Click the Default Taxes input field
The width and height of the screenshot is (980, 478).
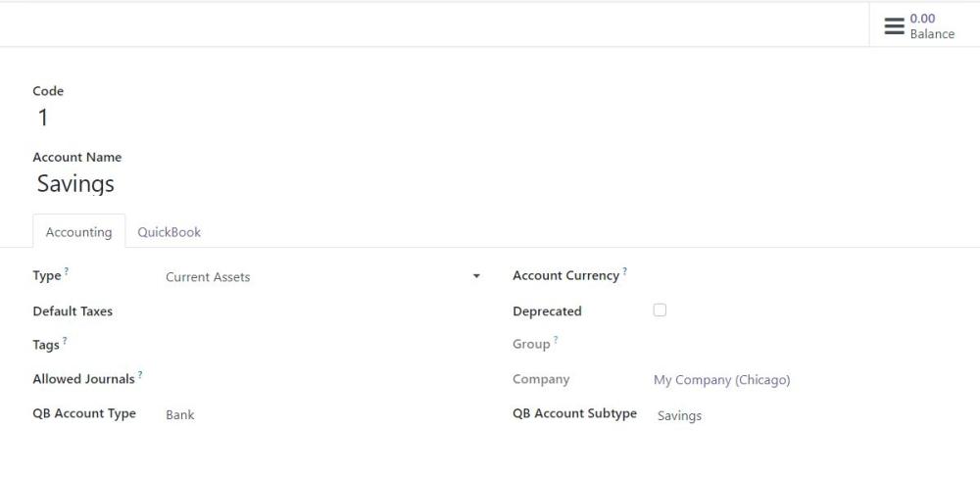pyautogui.click(x=323, y=311)
